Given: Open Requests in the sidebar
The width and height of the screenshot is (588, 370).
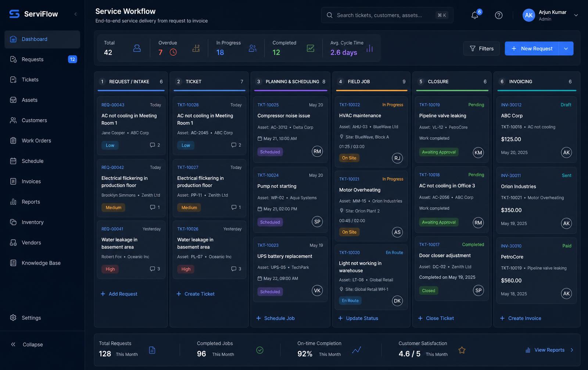Looking at the screenshot, I should pos(42,59).
